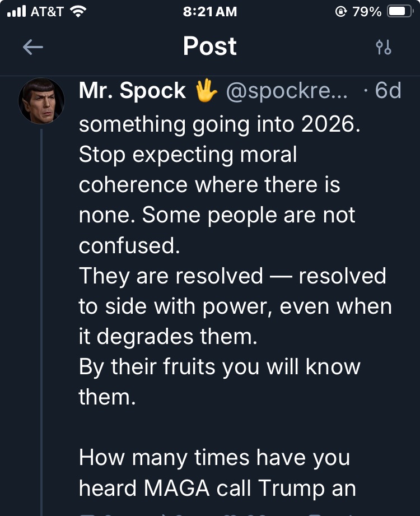
Task: Open the reply filter sliders icon
Action: coord(384,47)
